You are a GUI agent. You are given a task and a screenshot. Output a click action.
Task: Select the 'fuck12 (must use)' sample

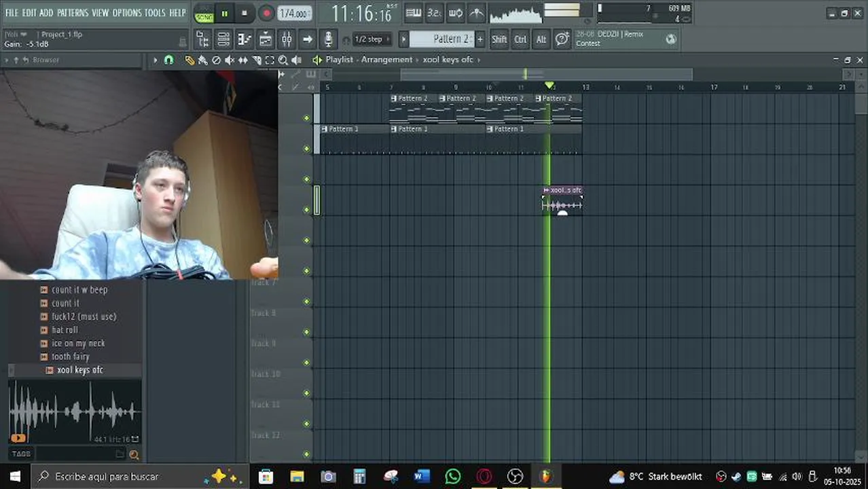[x=84, y=316]
